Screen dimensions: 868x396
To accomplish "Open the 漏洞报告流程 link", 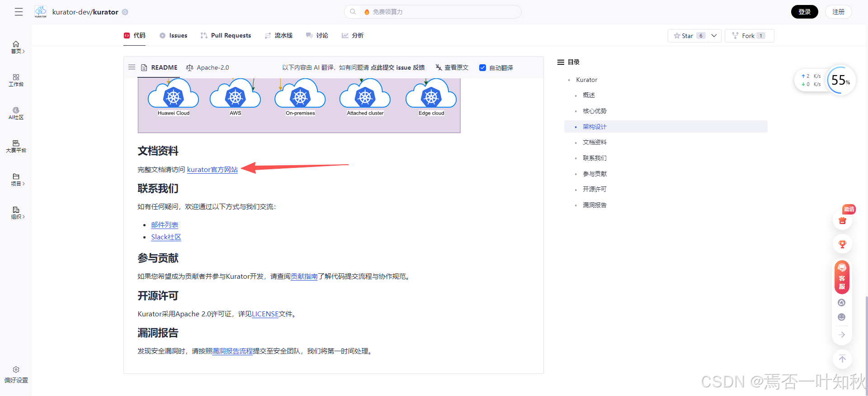I will (232, 351).
